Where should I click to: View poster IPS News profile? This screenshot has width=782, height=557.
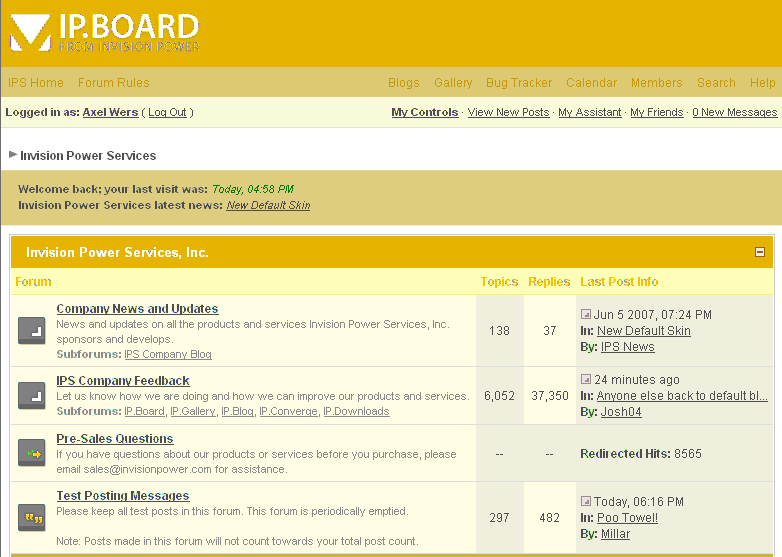click(x=627, y=347)
